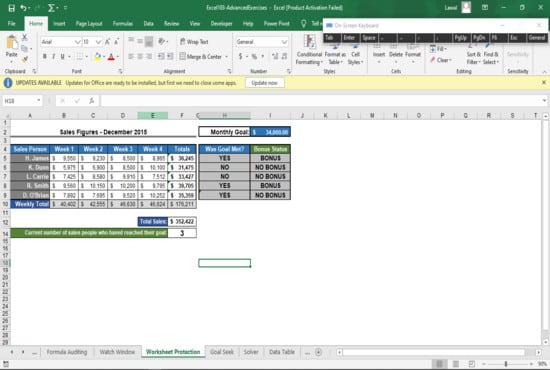Activate the Format Painter brush

click(x=25, y=59)
